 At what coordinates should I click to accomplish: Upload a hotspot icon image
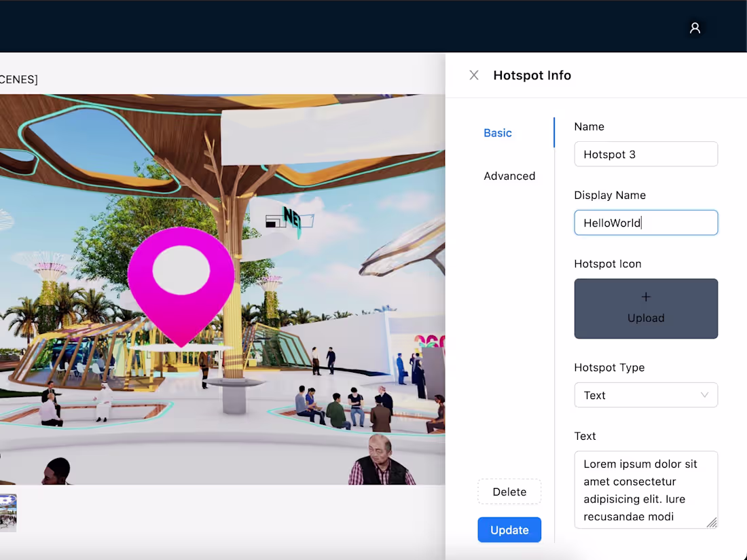[646, 309]
